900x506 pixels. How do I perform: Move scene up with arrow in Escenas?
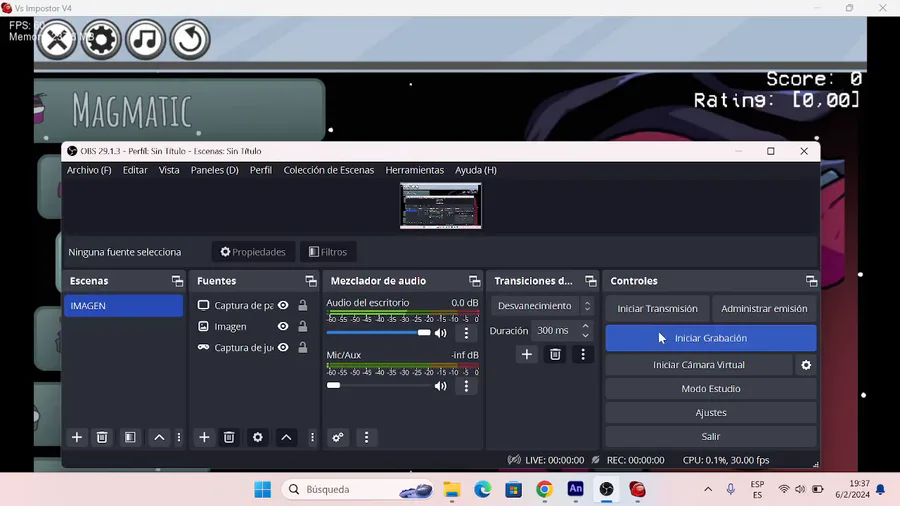[x=159, y=437]
